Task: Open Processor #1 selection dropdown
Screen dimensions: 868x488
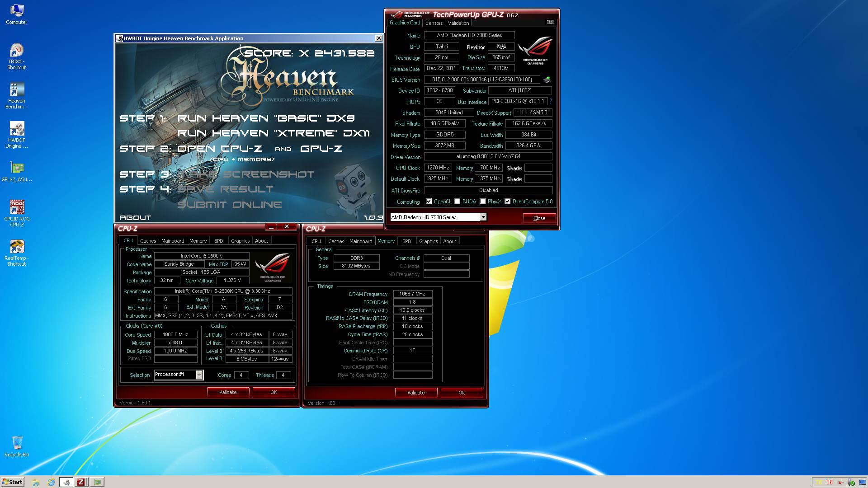Action: [179, 375]
